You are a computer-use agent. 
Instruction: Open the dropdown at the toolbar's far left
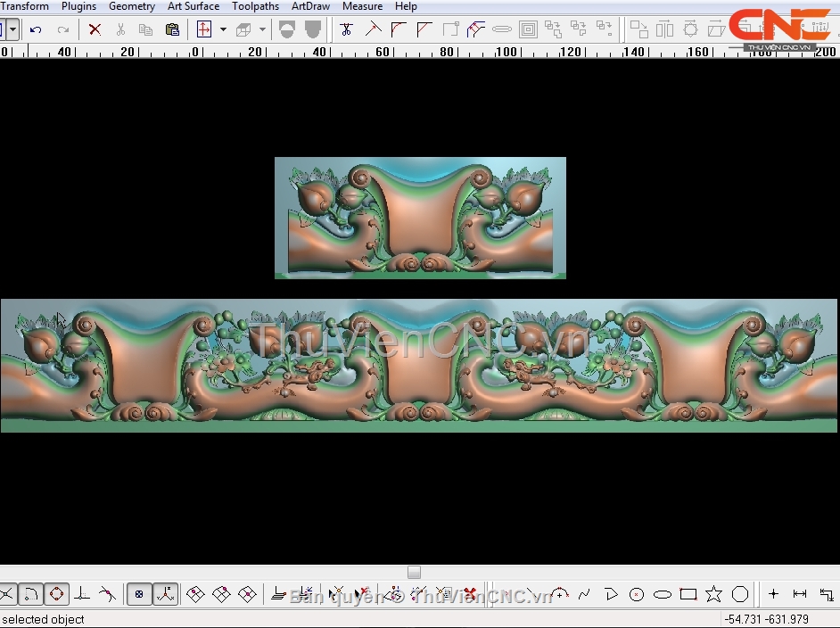[12, 29]
